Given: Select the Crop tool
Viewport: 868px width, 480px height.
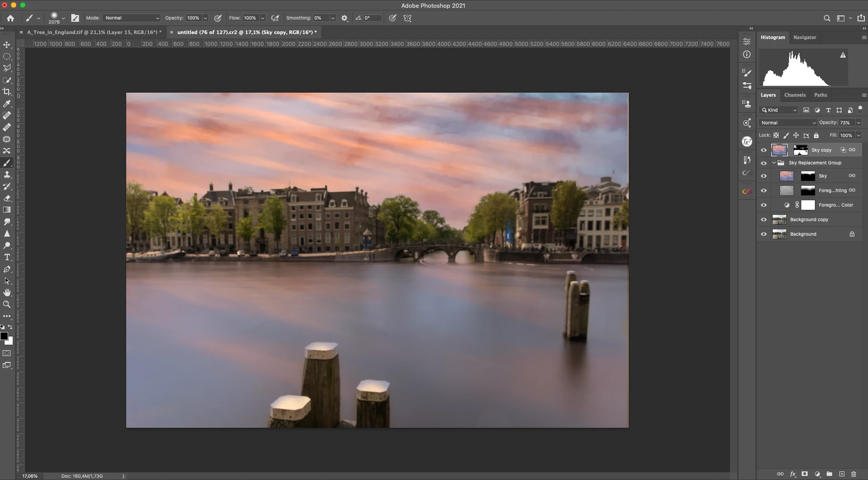Looking at the screenshot, I should click(7, 92).
